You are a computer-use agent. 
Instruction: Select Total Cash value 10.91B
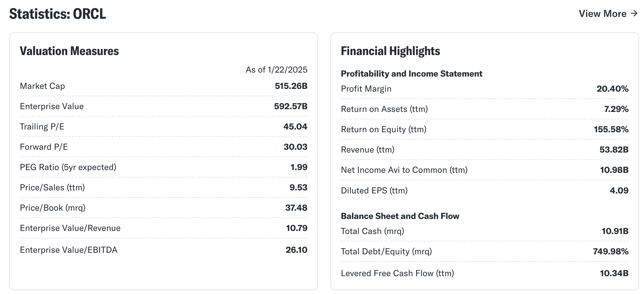point(615,231)
